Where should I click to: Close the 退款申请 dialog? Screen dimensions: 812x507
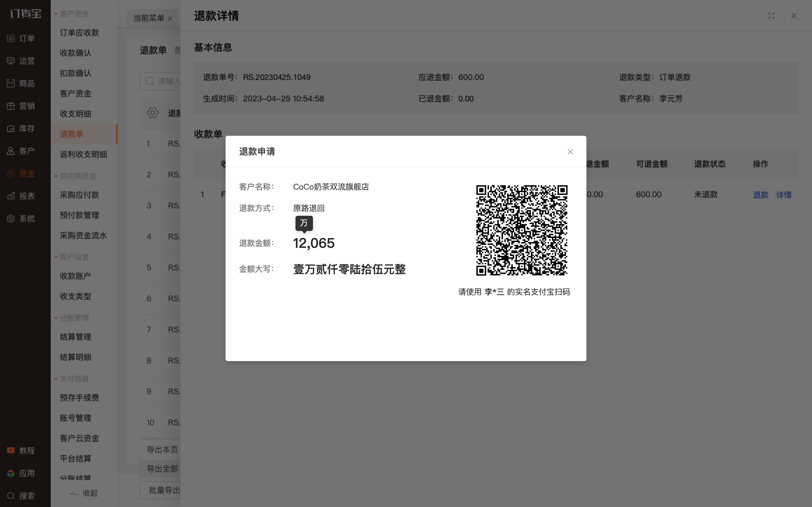point(570,152)
